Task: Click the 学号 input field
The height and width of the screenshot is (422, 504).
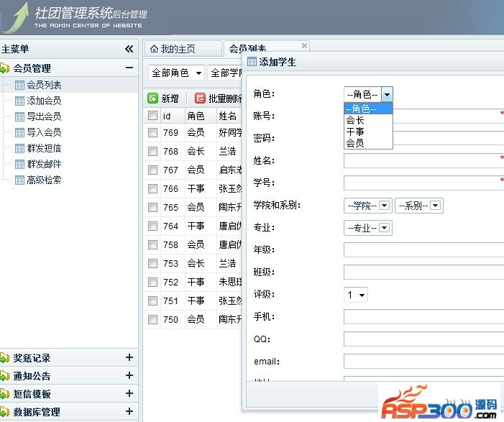Action: click(424, 183)
